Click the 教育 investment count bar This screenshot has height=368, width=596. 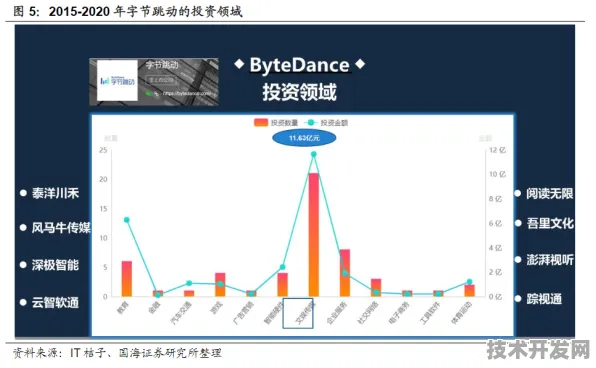point(127,279)
